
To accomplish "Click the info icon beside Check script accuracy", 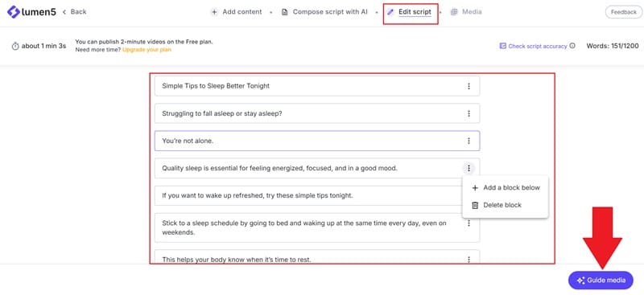I will tap(572, 46).
